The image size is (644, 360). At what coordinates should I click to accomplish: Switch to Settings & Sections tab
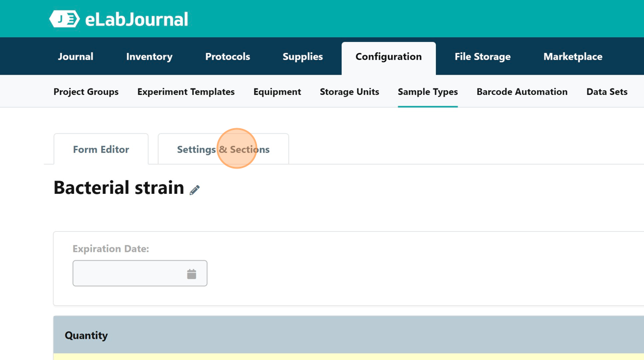224,149
